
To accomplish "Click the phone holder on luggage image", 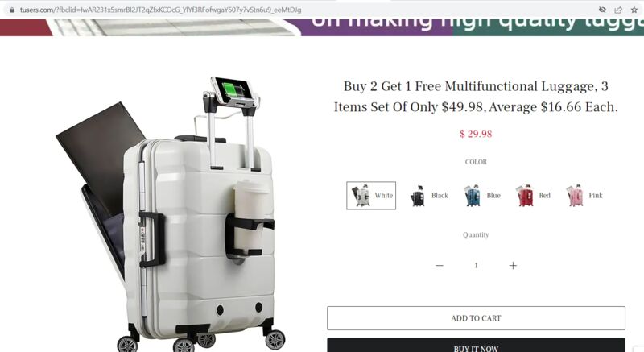I will [x=232, y=93].
